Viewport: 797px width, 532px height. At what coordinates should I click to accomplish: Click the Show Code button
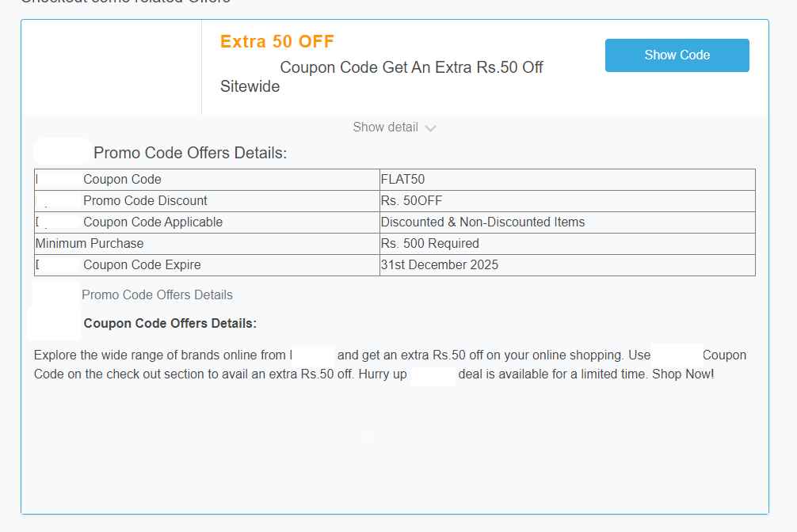(x=677, y=55)
